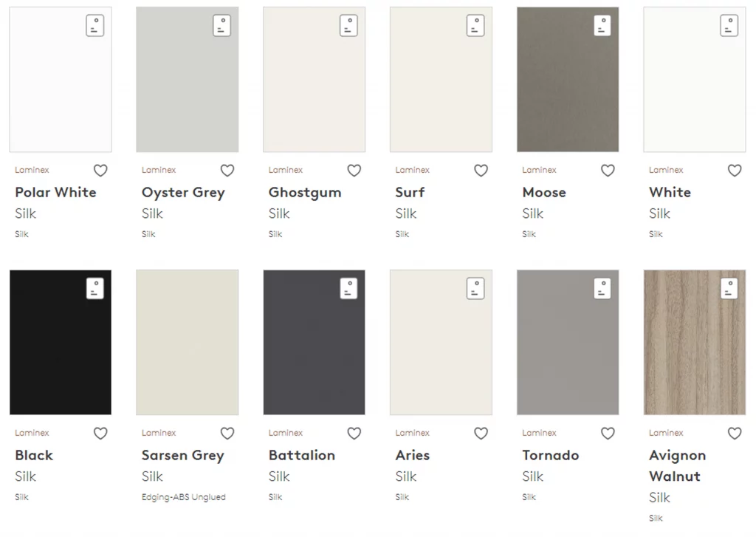Favourite the White Silk product
The height and width of the screenshot is (537, 756).
tap(735, 171)
